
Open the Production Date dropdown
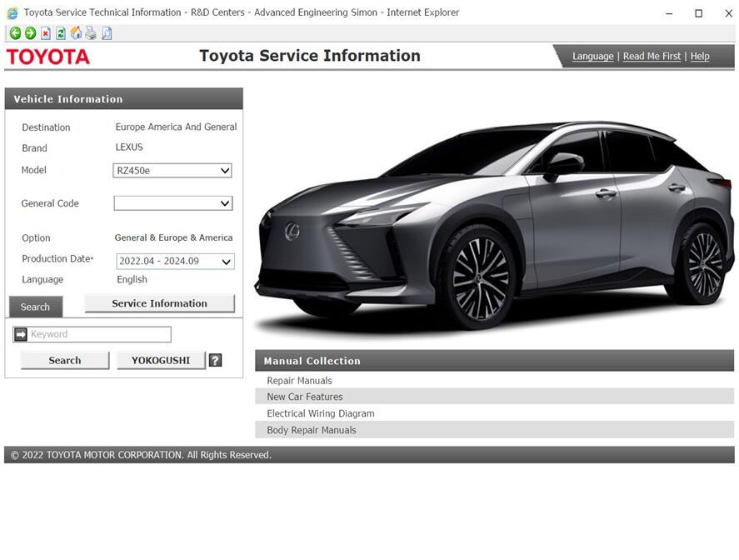[x=175, y=261]
